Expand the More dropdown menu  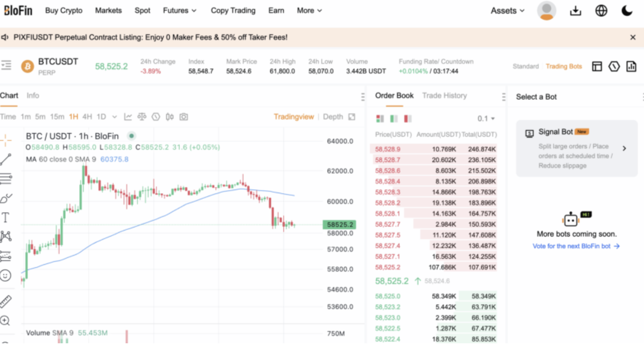click(309, 10)
